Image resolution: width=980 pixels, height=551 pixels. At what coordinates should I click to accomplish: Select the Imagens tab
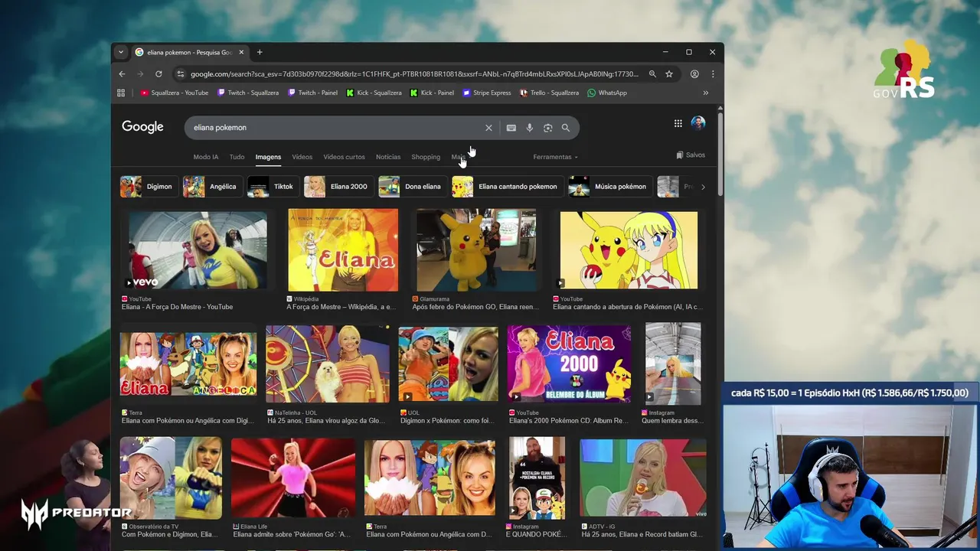click(268, 157)
